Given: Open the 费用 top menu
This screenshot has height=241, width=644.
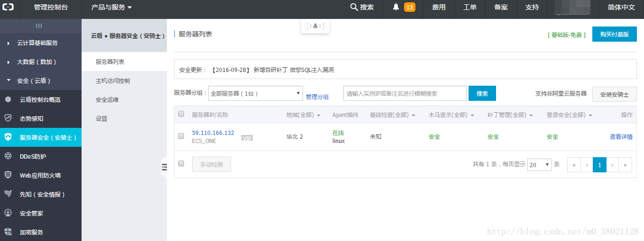Looking at the screenshot, I should pos(439,7).
